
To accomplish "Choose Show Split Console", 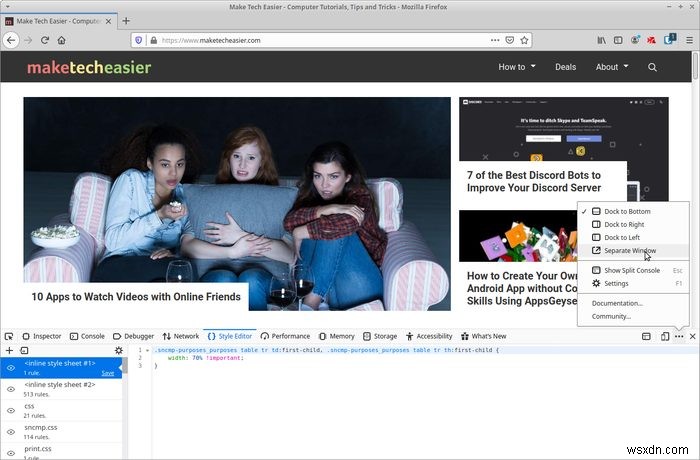I will 633,270.
